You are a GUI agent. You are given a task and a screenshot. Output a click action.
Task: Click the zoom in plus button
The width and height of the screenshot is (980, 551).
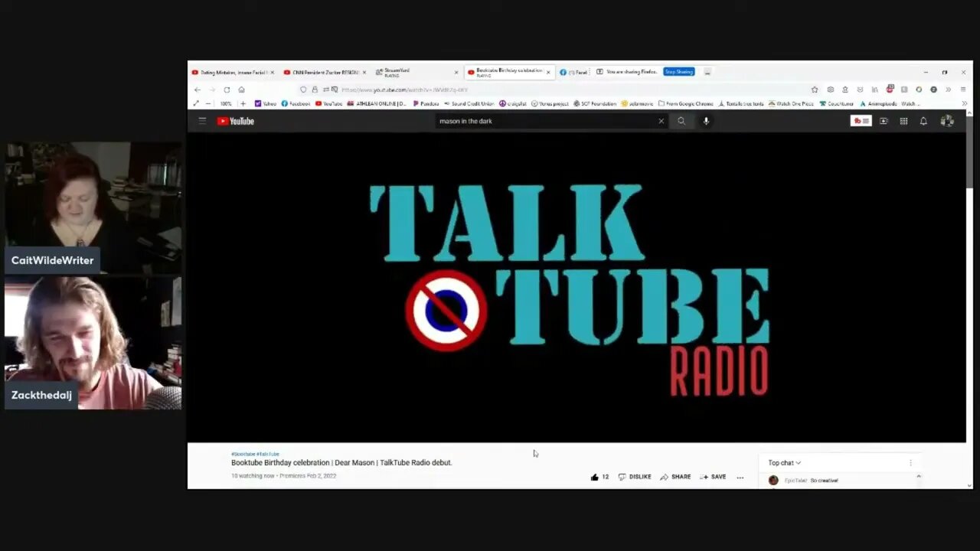(243, 103)
